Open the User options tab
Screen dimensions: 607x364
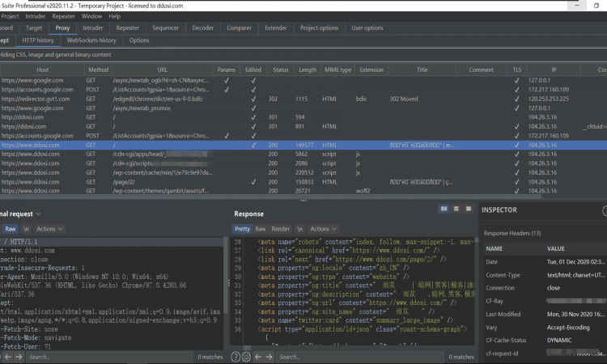(x=367, y=28)
